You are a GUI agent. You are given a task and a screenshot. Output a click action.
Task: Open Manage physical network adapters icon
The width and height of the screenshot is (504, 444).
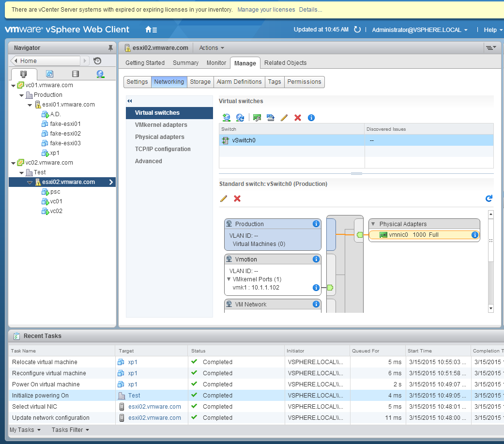[x=257, y=118]
